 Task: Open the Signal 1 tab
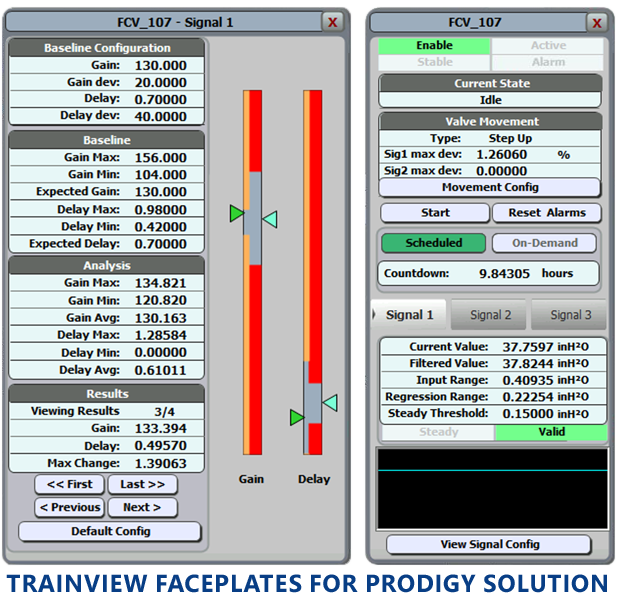(410, 314)
